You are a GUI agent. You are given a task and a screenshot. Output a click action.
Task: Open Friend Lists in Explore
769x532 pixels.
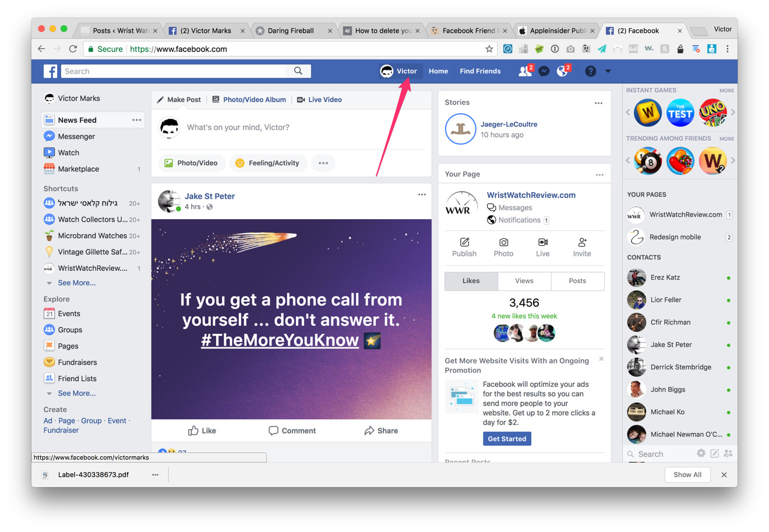[70, 379]
